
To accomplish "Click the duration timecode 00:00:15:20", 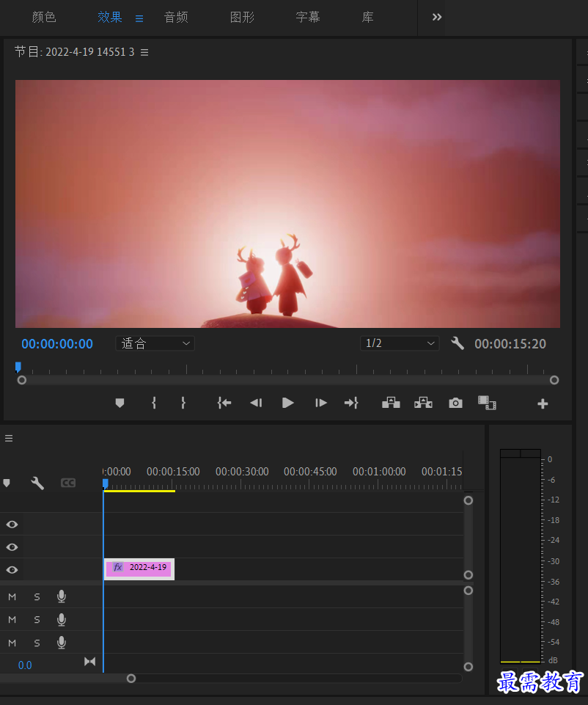I will pyautogui.click(x=510, y=344).
